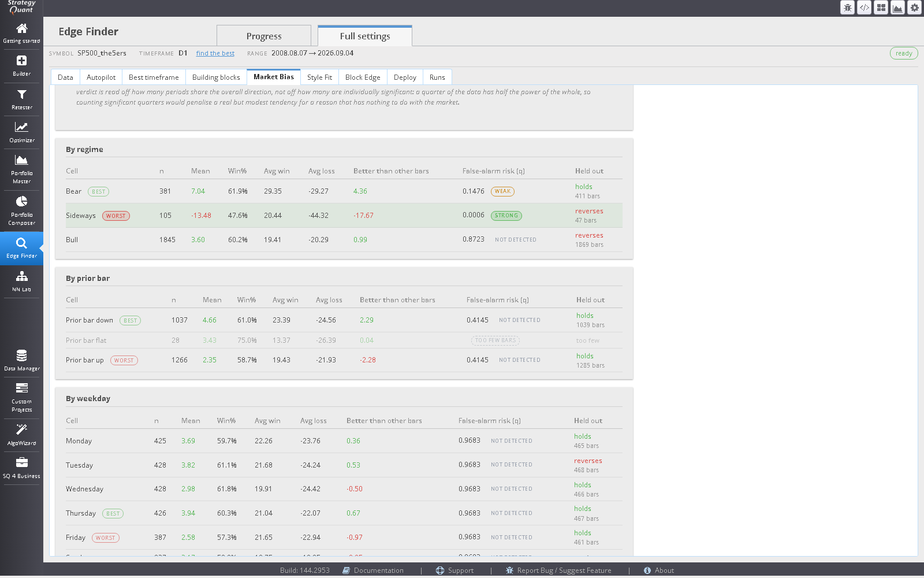This screenshot has height=578, width=924.
Task: Click the Sideways mean value -13.48
Action: click(x=201, y=216)
